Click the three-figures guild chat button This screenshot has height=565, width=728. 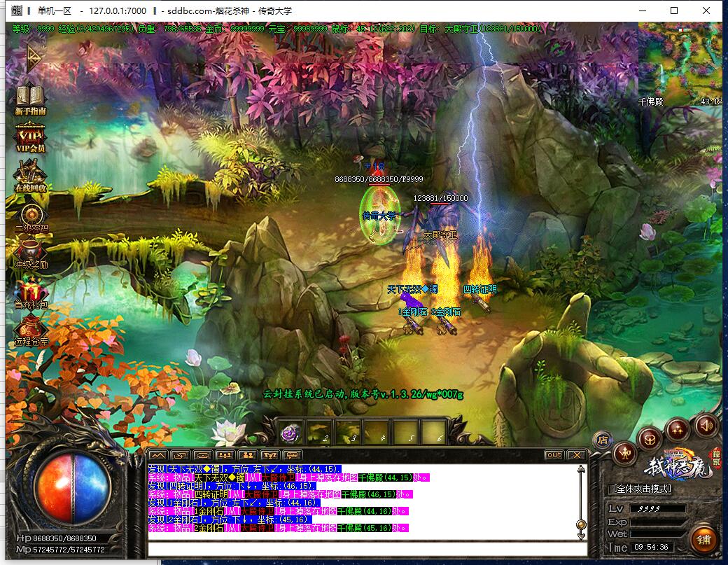click(225, 456)
